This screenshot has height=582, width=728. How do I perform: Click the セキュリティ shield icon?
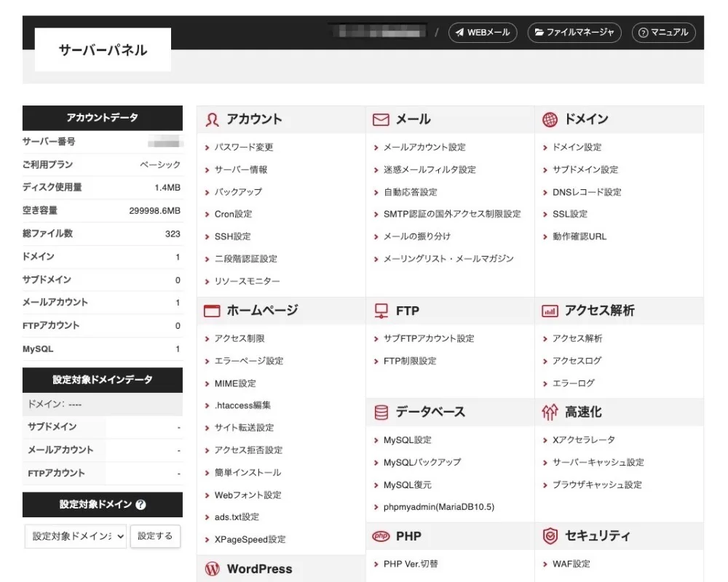550,536
